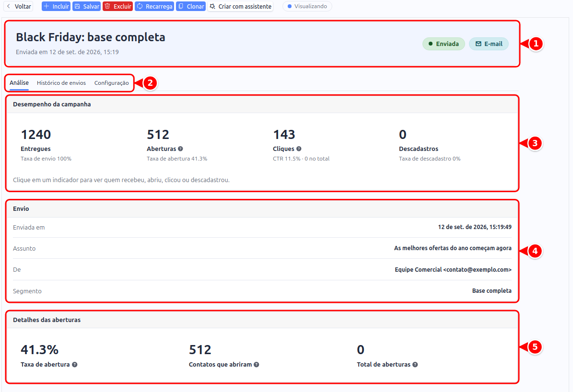
Task: Save with the Salvar button
Action: [x=87, y=6]
